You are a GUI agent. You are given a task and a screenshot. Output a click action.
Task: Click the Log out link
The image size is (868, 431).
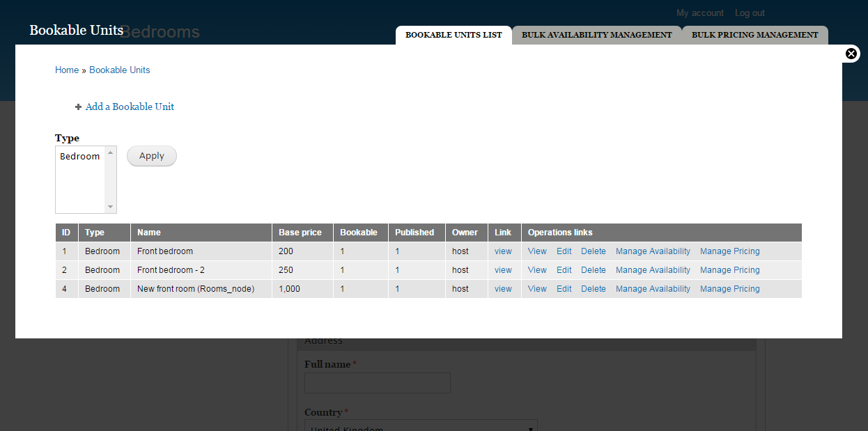750,13
